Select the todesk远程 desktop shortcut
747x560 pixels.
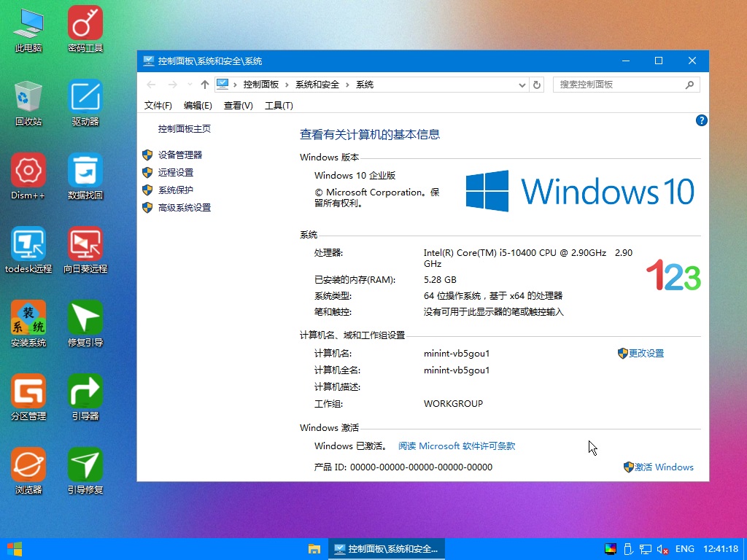(28, 244)
